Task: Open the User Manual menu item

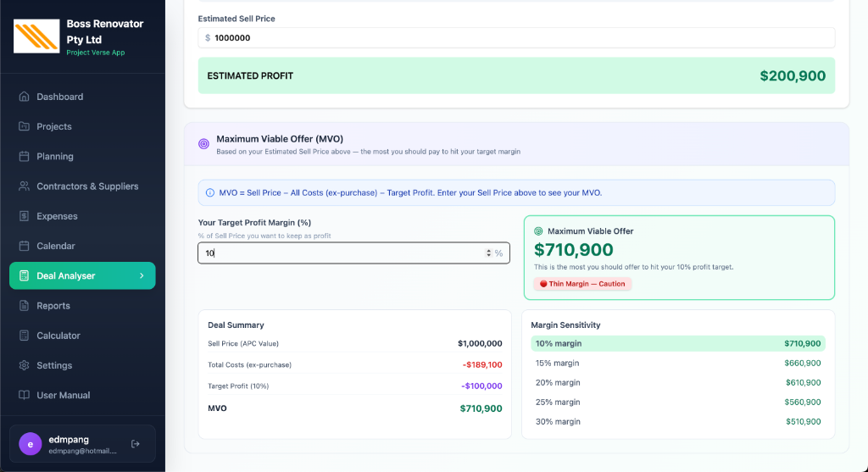Action: tap(82, 395)
